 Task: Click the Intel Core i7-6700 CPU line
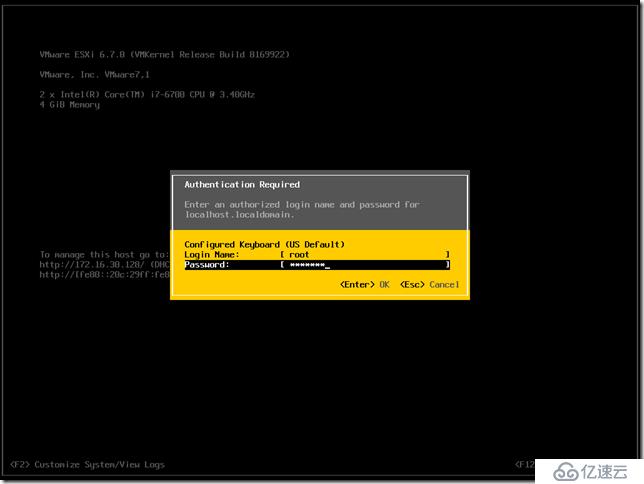(x=147, y=94)
